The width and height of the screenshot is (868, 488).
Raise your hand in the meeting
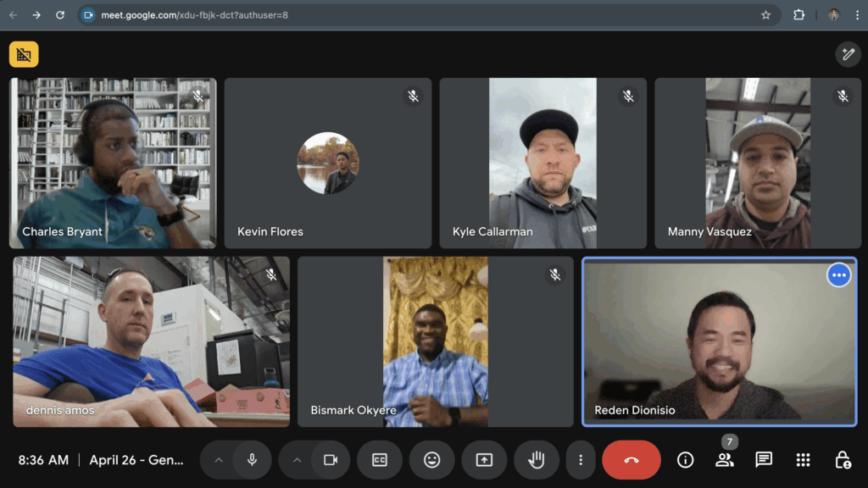[537, 460]
